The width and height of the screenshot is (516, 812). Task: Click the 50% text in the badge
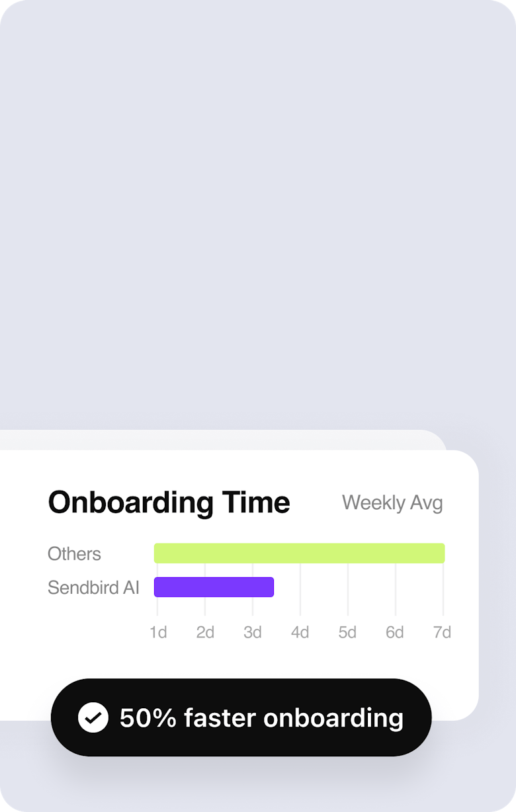tap(148, 717)
